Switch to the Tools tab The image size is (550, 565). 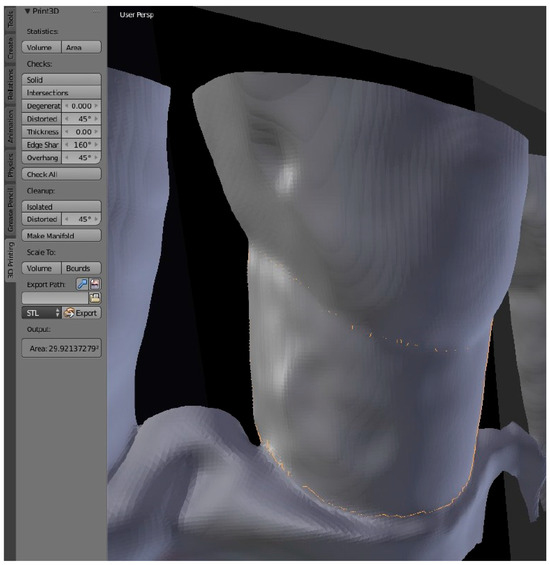(10, 20)
